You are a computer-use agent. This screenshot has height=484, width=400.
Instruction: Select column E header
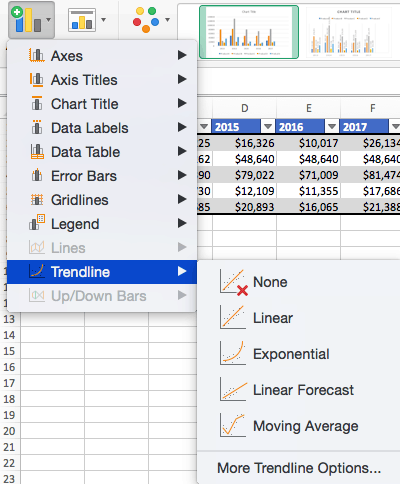tap(308, 108)
